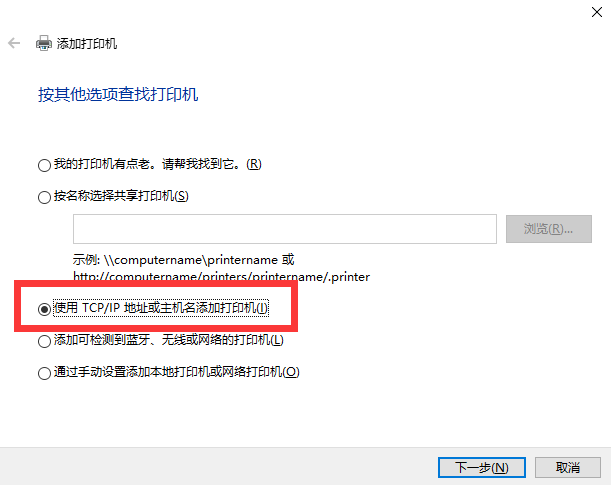This screenshot has height=485, width=611.
Task: Click the printer icon beside the title
Action: tap(44, 43)
